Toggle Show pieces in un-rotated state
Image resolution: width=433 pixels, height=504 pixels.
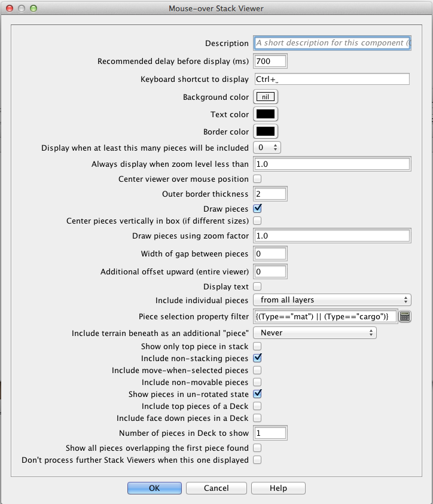click(x=257, y=394)
